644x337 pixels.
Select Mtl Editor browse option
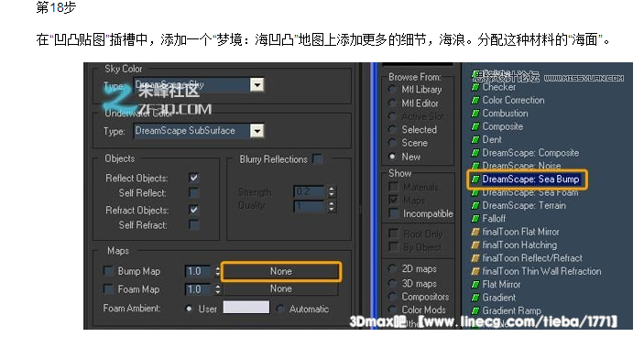point(392,103)
